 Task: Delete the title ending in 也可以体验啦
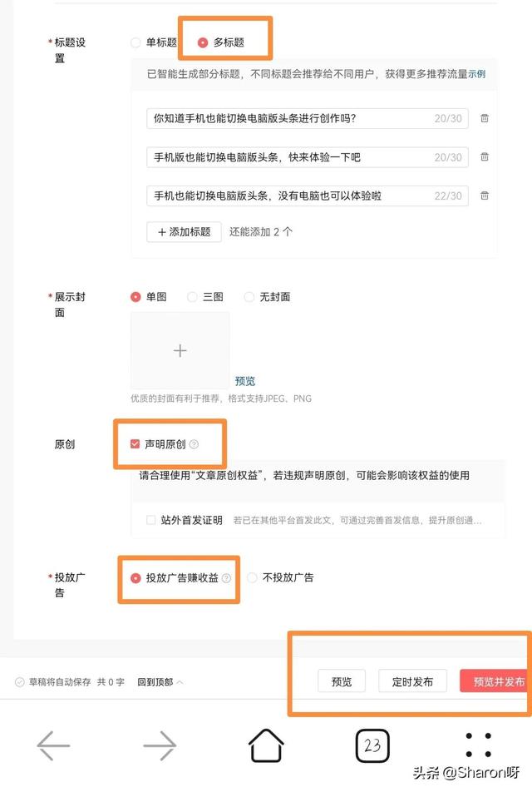click(x=485, y=196)
